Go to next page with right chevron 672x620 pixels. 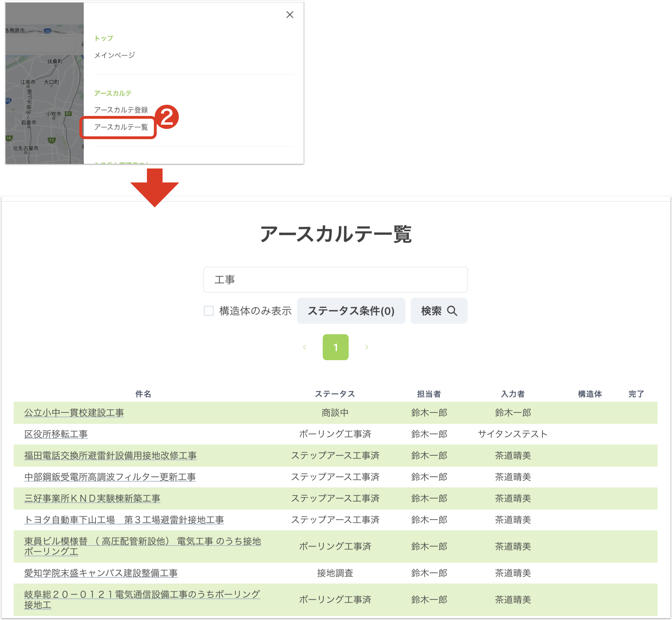click(x=367, y=347)
